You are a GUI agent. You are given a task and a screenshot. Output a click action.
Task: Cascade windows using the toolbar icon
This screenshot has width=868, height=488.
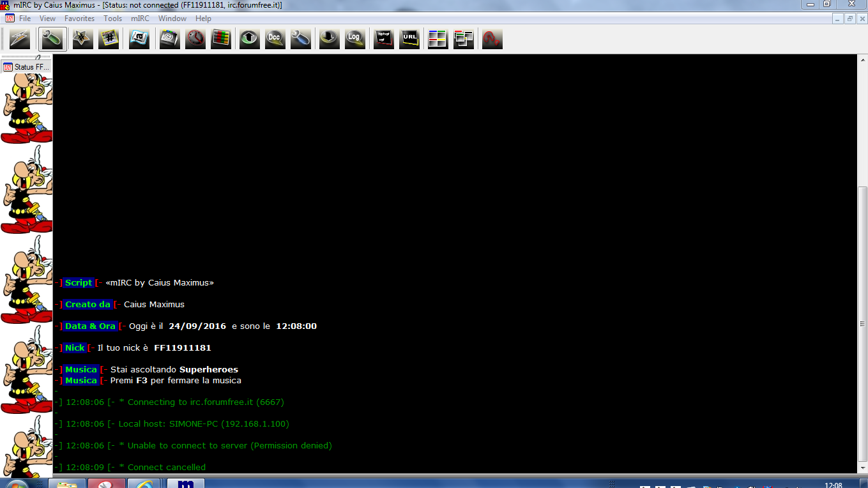[464, 39]
